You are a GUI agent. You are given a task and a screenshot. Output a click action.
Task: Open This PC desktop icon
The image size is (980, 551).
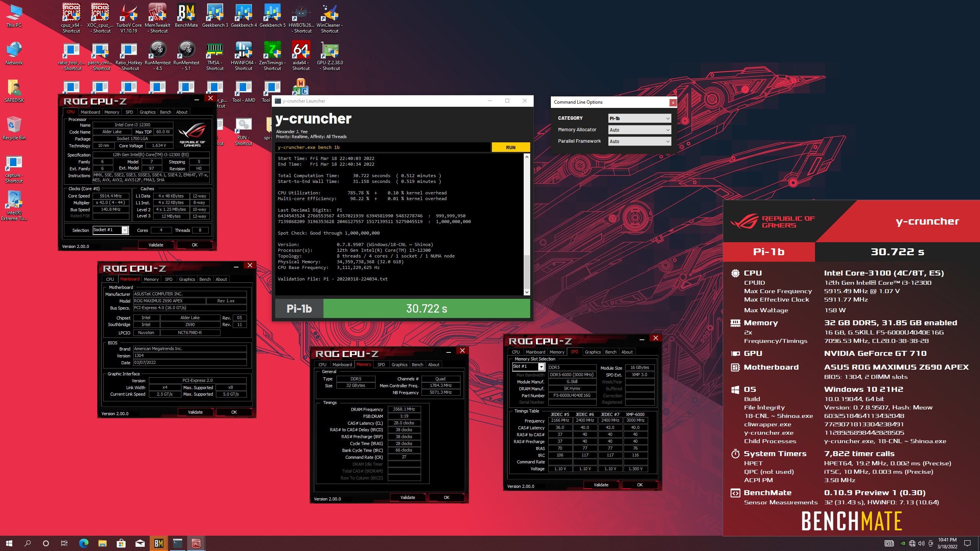point(14,15)
